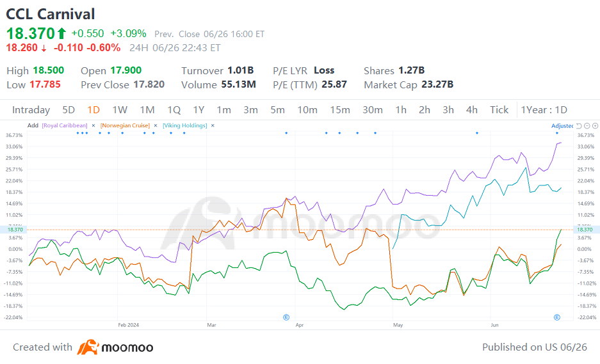Screen dimensions: 600x364
Task: Click the green up arrow beside 18.370
Action: point(61,34)
